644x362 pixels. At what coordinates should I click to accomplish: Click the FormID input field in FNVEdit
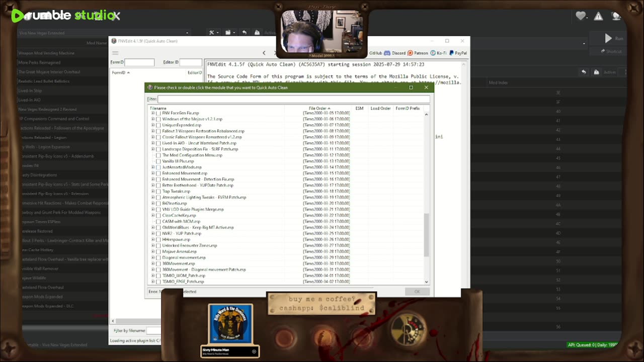click(x=139, y=62)
